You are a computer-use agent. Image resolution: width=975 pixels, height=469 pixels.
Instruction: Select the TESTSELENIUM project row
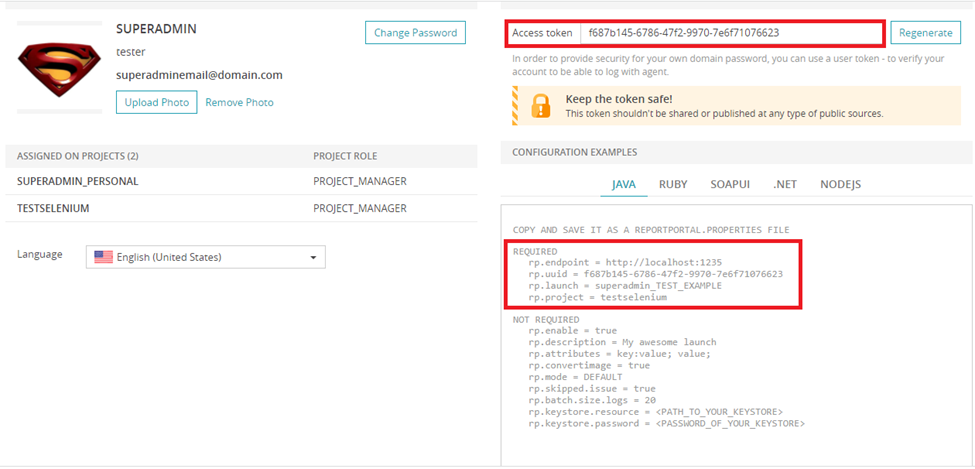click(x=54, y=208)
